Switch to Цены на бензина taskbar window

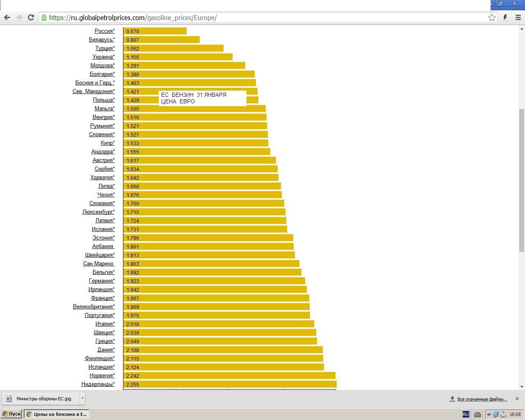point(57,414)
